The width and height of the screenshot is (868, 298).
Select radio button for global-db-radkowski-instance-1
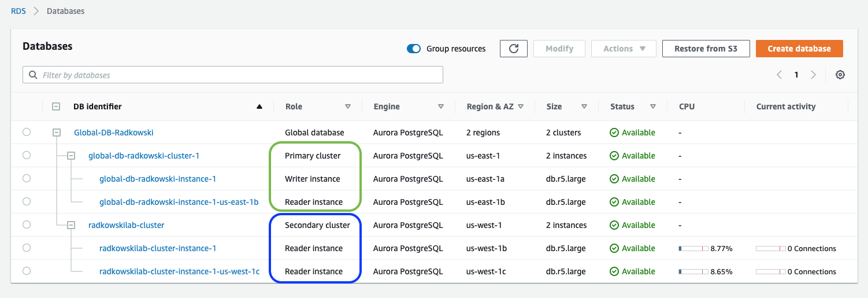[27, 179]
